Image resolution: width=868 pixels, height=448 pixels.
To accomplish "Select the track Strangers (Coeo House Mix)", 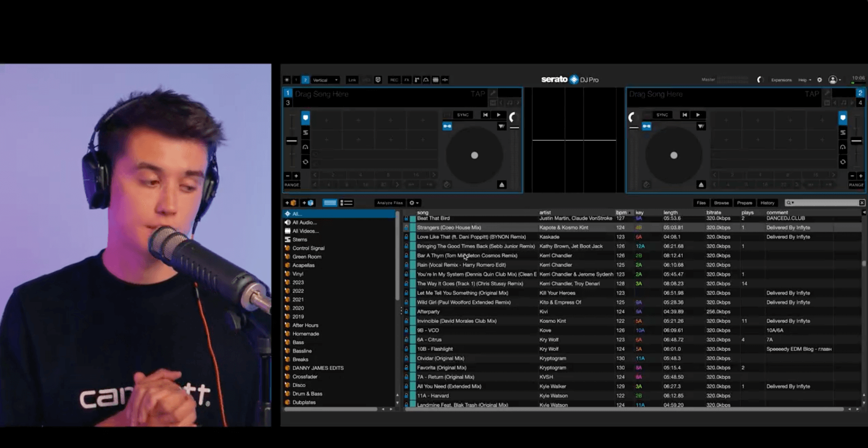I will (x=633, y=227).
